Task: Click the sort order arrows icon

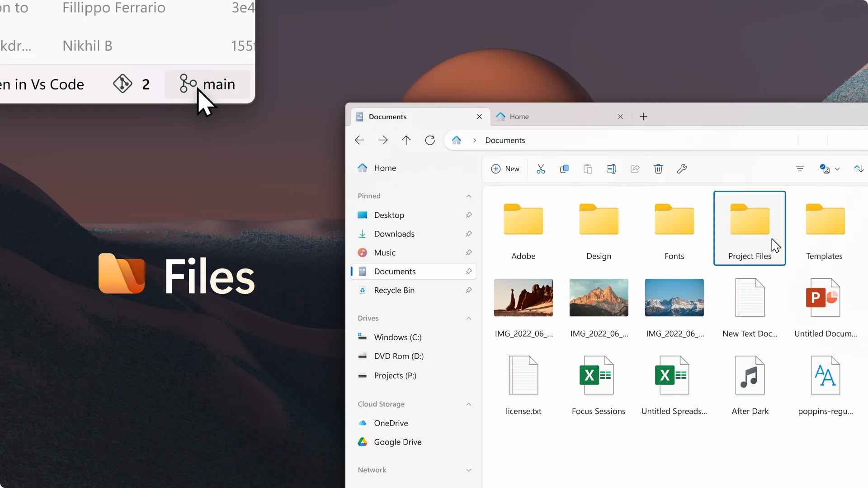Action: click(x=859, y=169)
